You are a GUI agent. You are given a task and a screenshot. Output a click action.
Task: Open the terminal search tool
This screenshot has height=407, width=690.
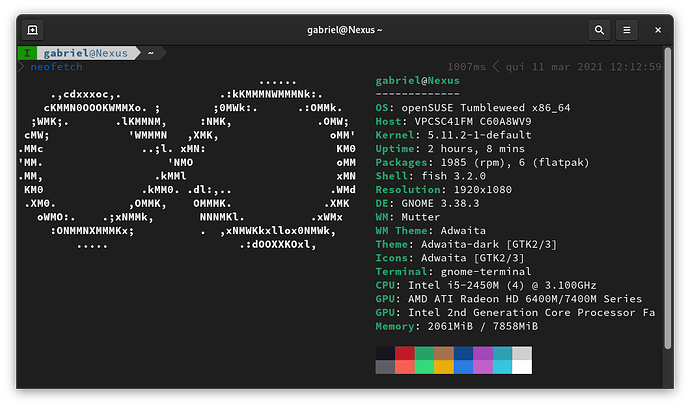(x=599, y=30)
